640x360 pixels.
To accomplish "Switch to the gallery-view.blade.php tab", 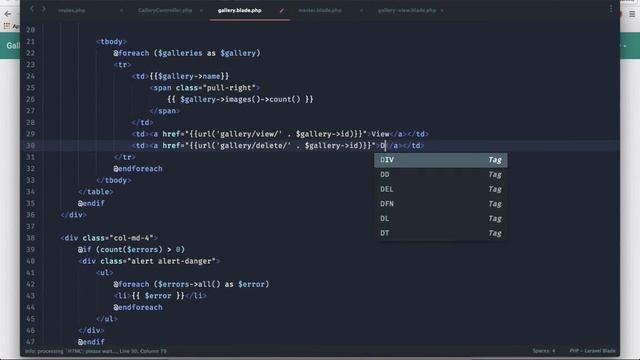I will tap(407, 10).
